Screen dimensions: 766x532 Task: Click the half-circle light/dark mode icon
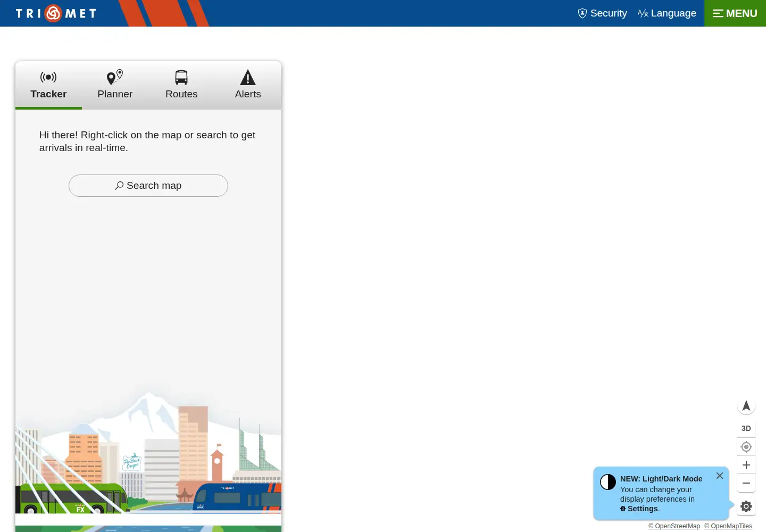coord(608,482)
